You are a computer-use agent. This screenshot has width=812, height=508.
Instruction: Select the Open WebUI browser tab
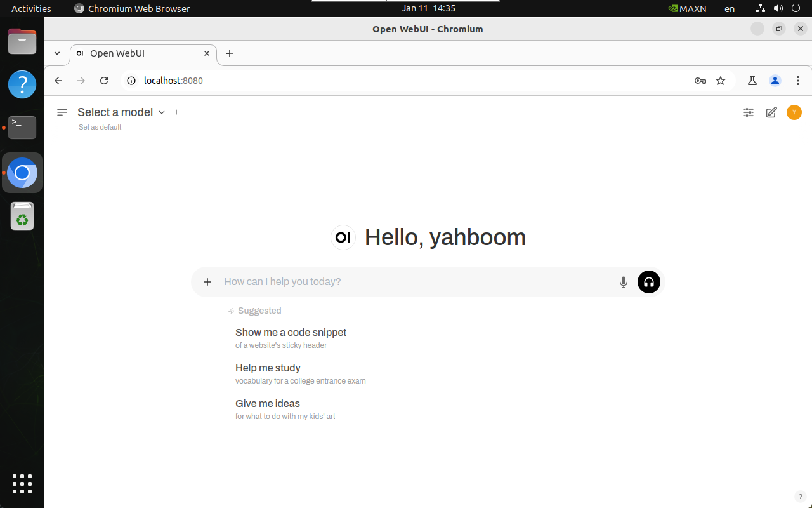click(x=140, y=53)
